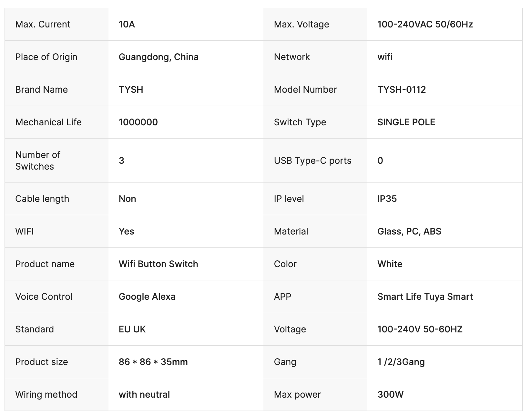
Task: Select the "Network" attribute label
Action: point(292,57)
